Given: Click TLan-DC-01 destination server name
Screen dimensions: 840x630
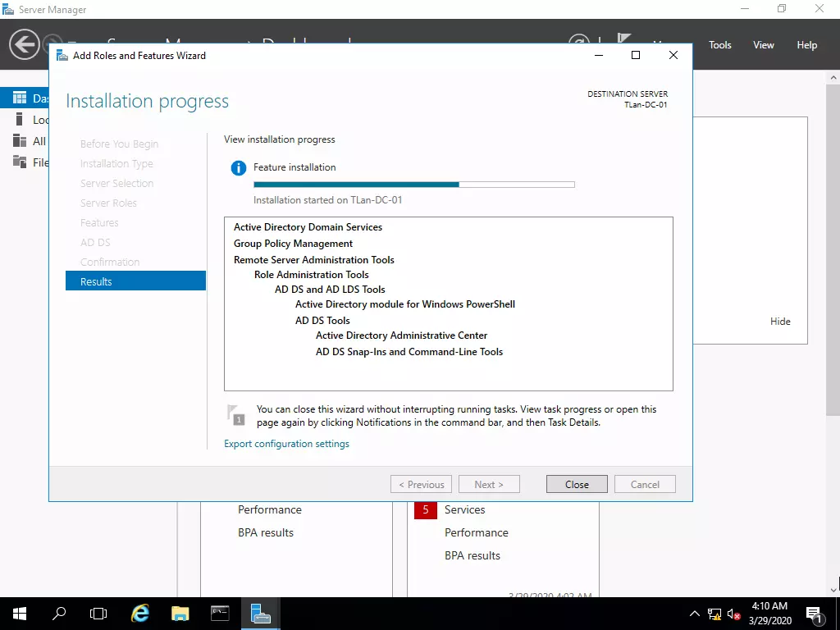Looking at the screenshot, I should (646, 105).
